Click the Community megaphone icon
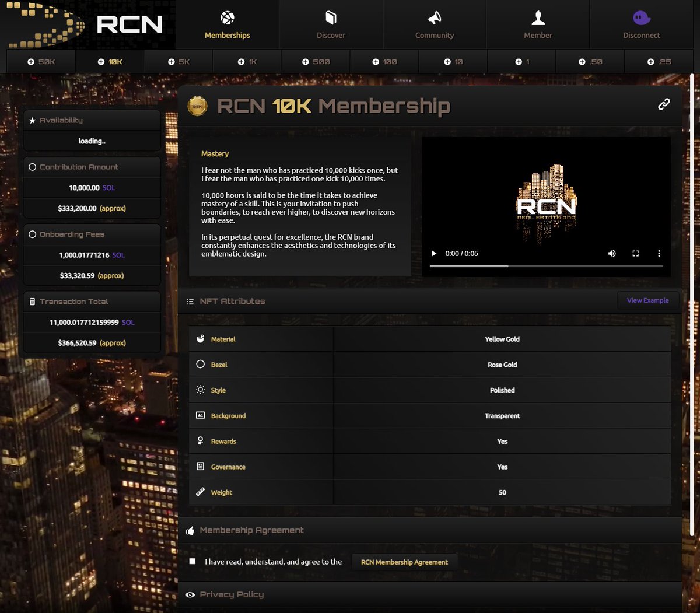The image size is (700, 613). [x=435, y=18]
